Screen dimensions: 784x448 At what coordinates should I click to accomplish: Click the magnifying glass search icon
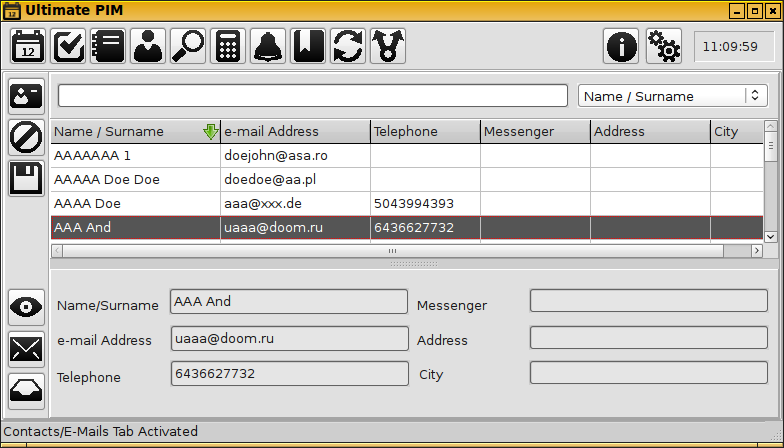tap(188, 46)
